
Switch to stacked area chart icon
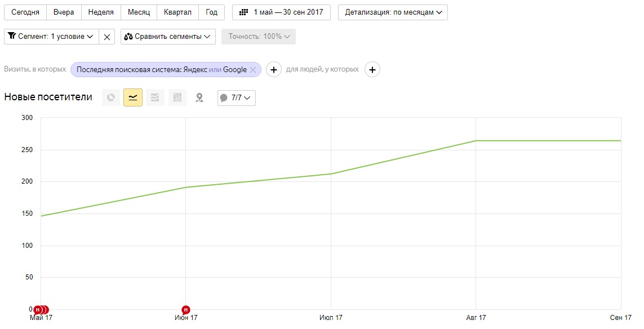click(155, 98)
